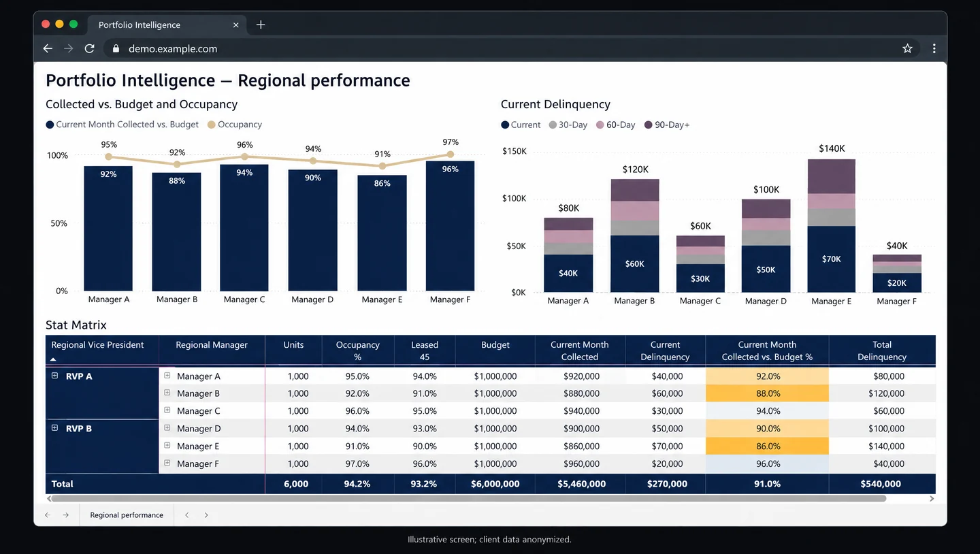Expand the Manager A row

(167, 375)
